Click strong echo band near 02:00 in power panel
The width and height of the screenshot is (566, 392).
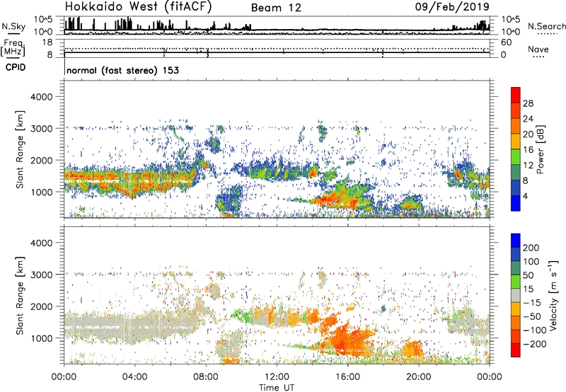(100, 179)
